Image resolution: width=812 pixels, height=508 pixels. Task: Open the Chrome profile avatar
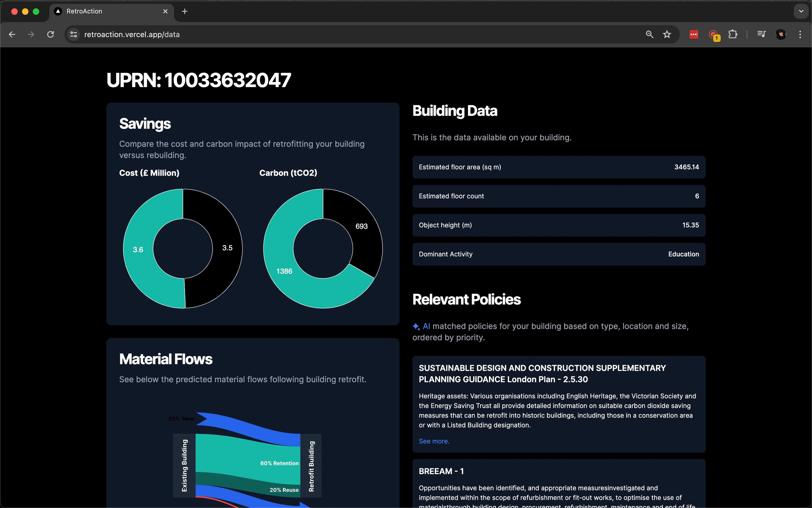[781, 35]
